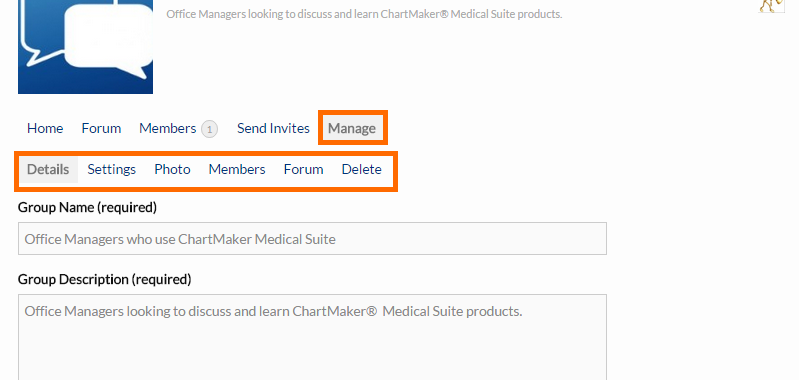Select the highlighted Manage tab
This screenshot has width=799, height=380.
click(352, 128)
